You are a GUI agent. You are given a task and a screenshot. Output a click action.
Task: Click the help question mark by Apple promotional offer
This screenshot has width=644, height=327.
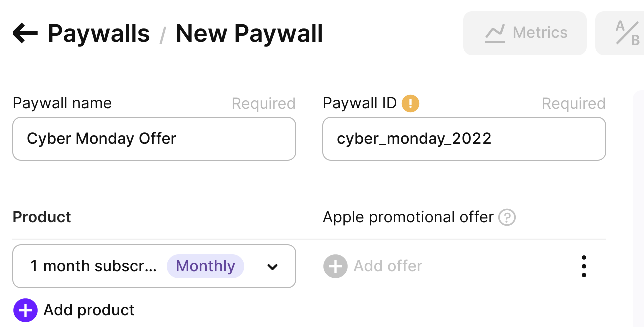[507, 217]
